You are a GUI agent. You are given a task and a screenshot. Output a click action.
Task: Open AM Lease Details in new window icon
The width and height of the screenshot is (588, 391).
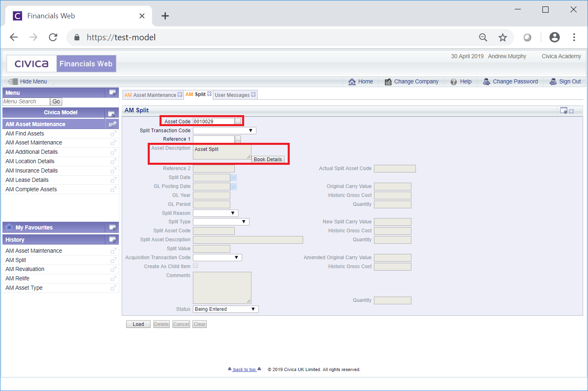(x=114, y=180)
